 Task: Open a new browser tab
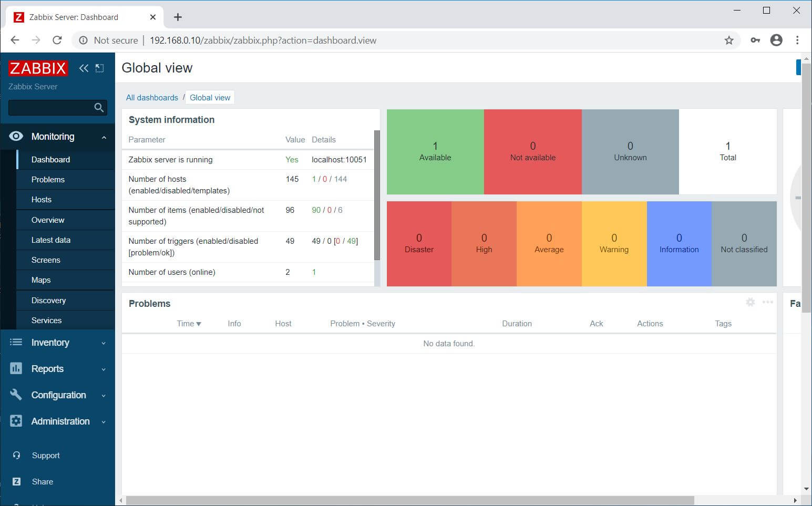click(178, 17)
